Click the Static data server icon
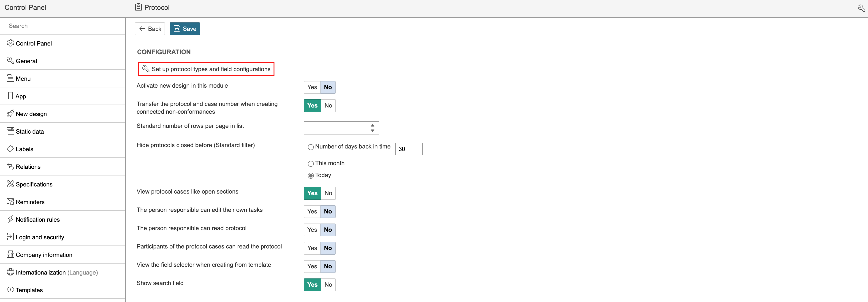Image resolution: width=868 pixels, height=302 pixels. tap(11, 131)
